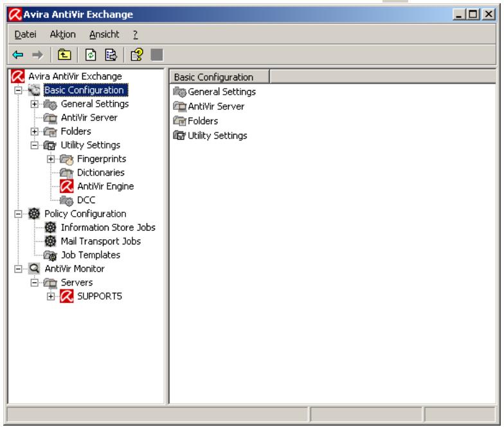Screen dimensions: 504x427
Task: Select Mail Transport Jobs label
Action: (100, 241)
